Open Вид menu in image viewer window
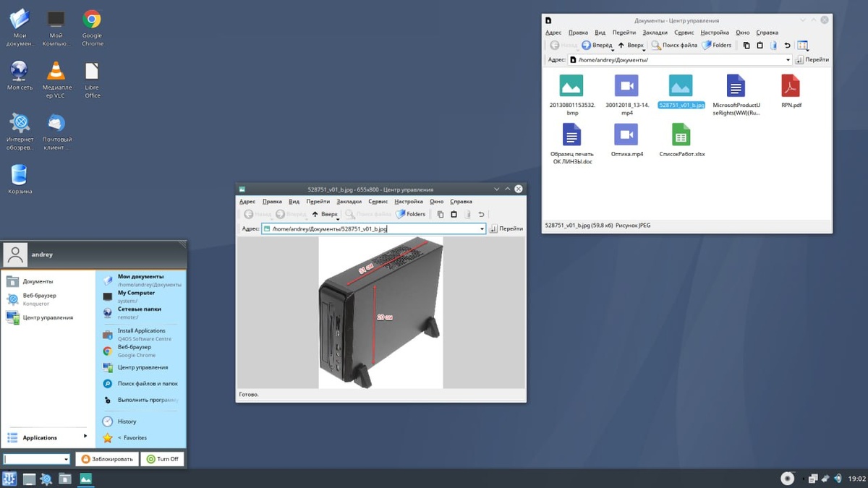 (294, 202)
